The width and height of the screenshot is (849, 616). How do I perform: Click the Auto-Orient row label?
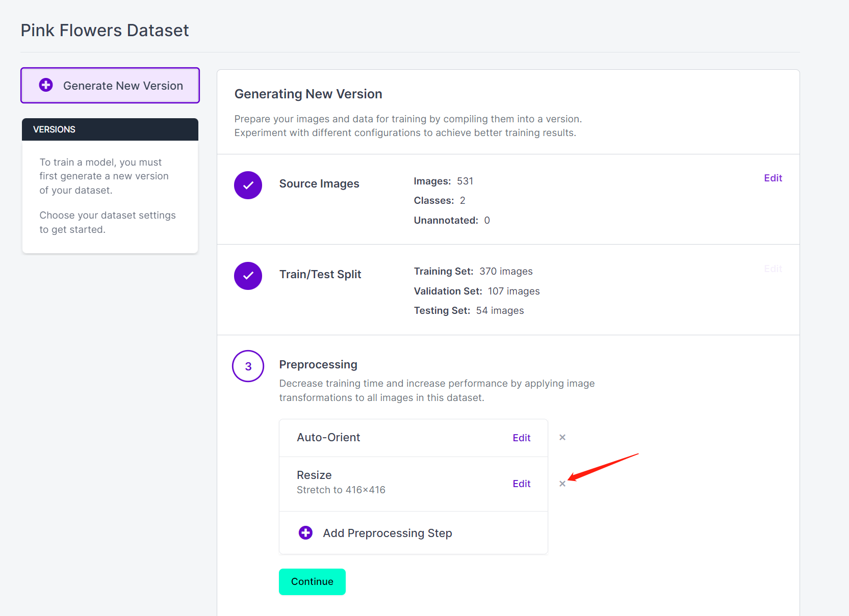coord(328,437)
